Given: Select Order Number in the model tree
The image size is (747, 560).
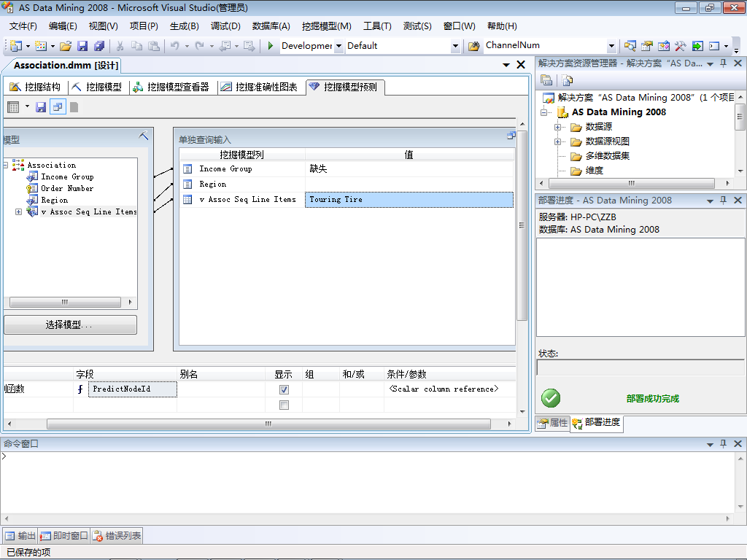Looking at the screenshot, I should pos(67,189).
